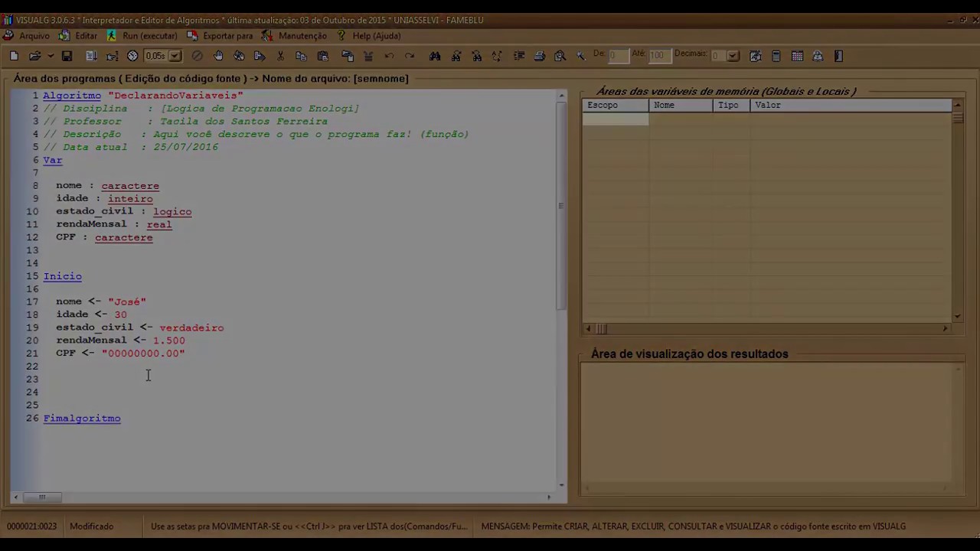Open the Decimais dropdown
980x551 pixels.
[x=733, y=56]
